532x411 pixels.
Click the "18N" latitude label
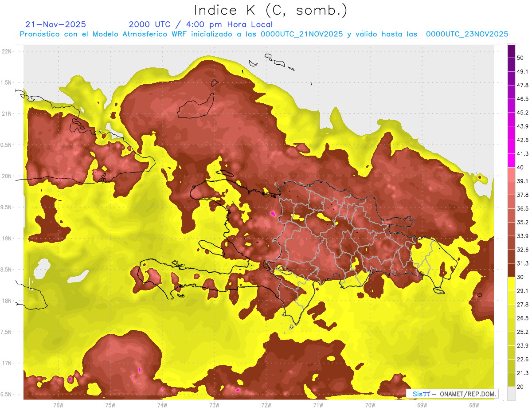point(7,301)
